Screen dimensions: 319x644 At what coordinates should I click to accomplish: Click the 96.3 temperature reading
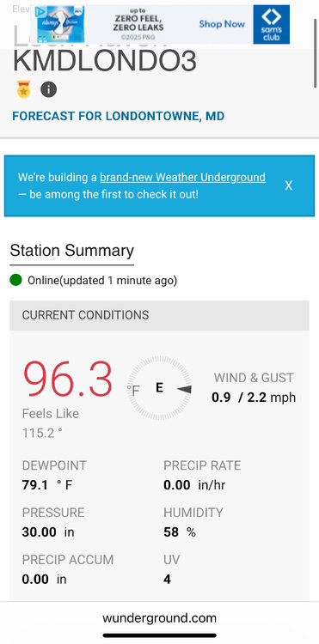point(67,379)
